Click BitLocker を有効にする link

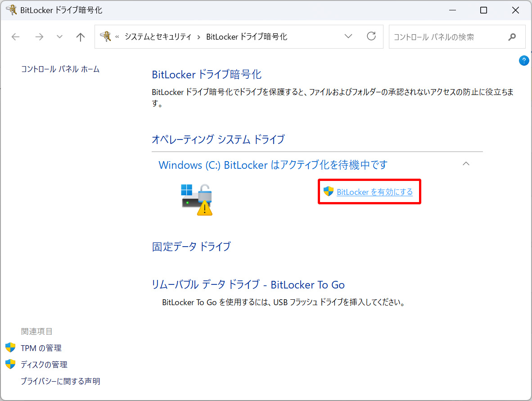pos(374,192)
